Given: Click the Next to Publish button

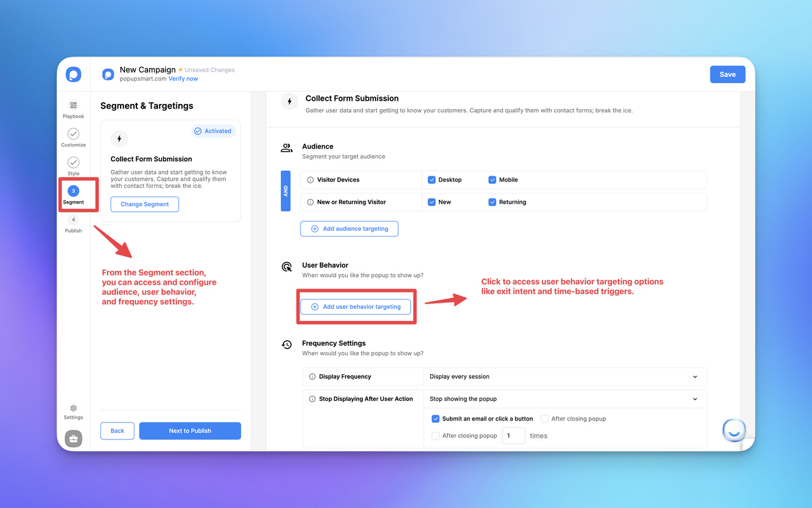Looking at the screenshot, I should 190,431.
